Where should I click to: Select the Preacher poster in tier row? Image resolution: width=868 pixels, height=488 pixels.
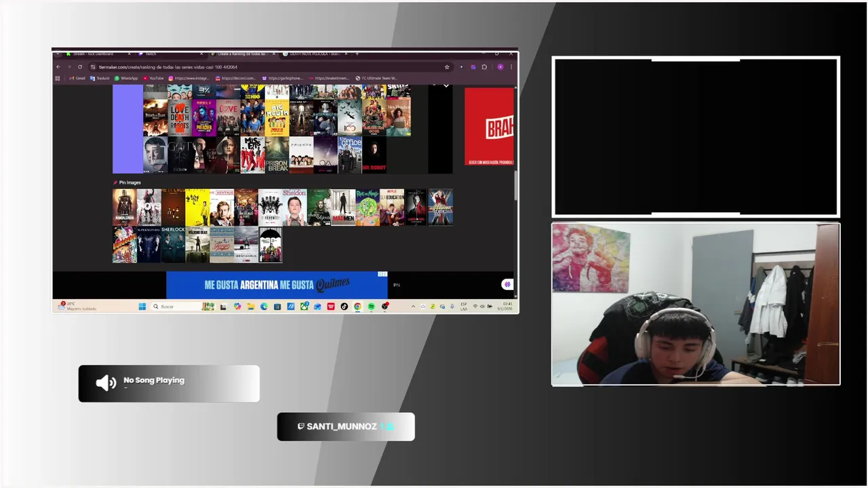click(203, 118)
